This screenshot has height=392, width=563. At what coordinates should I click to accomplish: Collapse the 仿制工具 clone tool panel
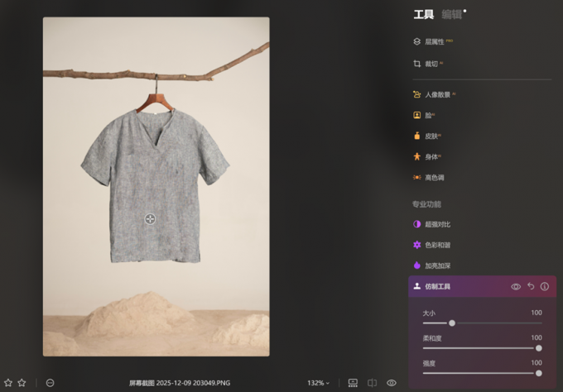(x=437, y=286)
